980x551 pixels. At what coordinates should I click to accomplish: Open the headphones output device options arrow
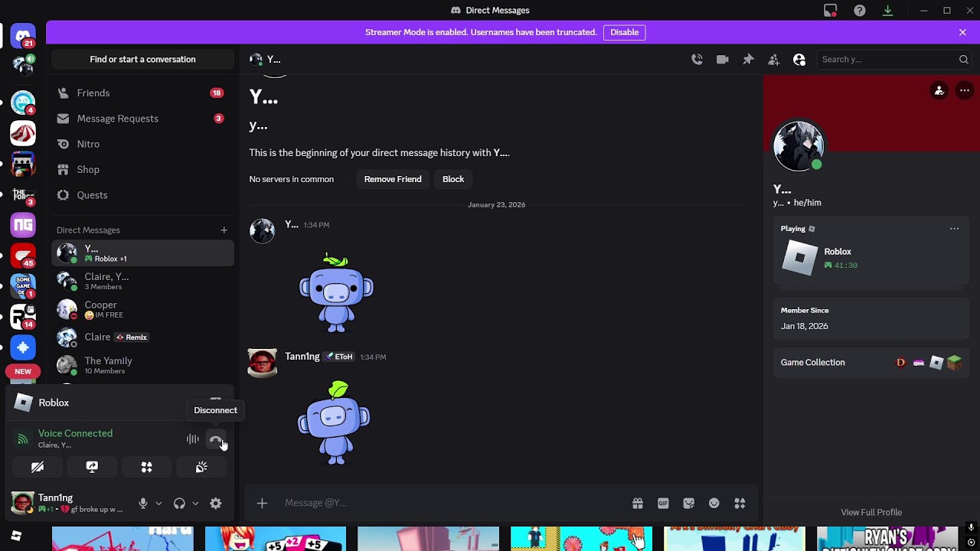point(195,503)
